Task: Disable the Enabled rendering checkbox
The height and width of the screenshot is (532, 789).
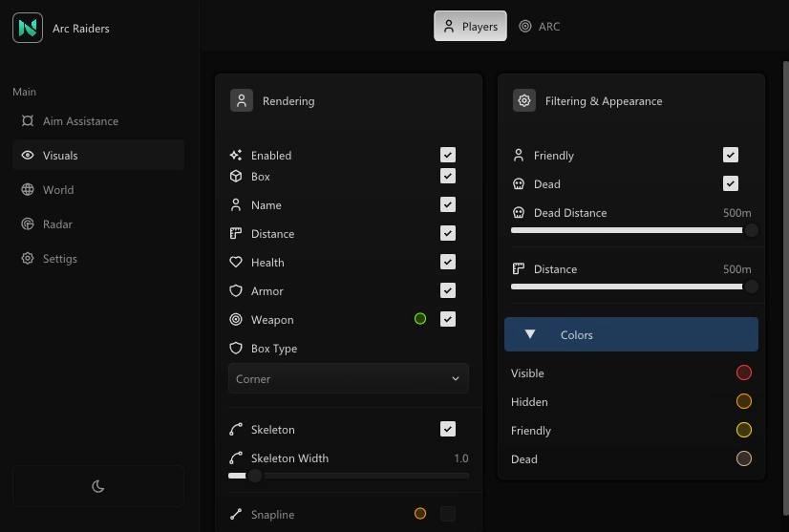Action: tap(448, 155)
